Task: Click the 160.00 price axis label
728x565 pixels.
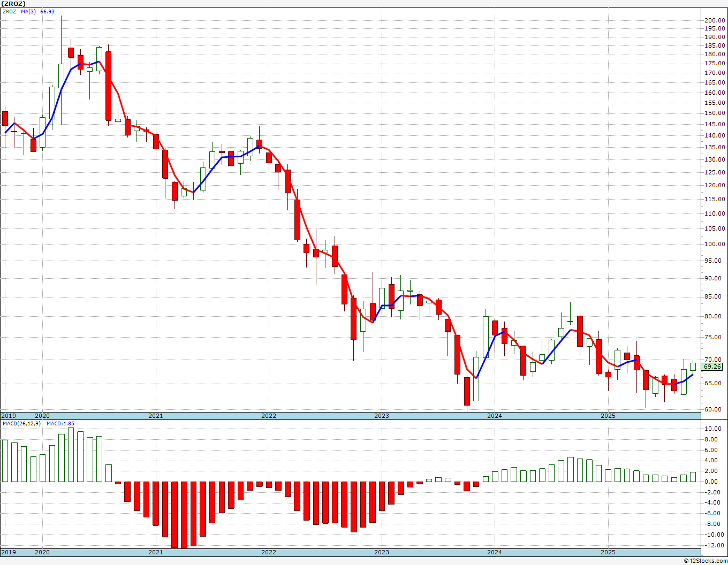Action: [x=715, y=93]
